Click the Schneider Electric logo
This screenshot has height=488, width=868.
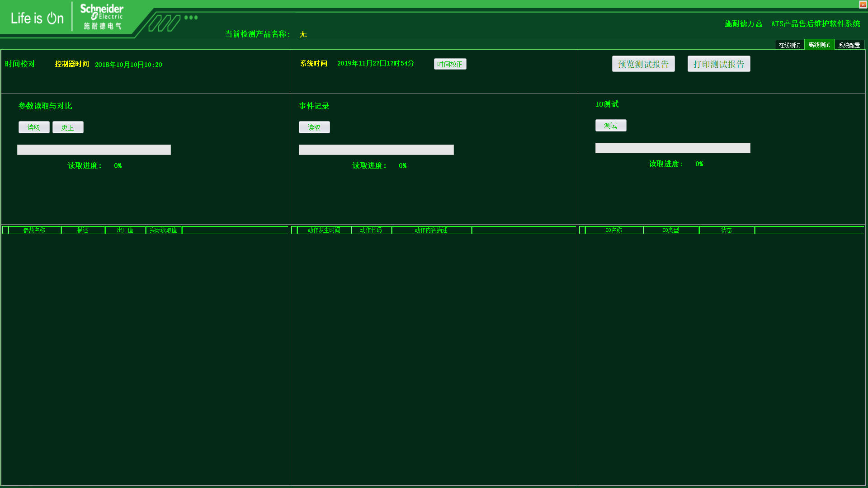click(102, 17)
